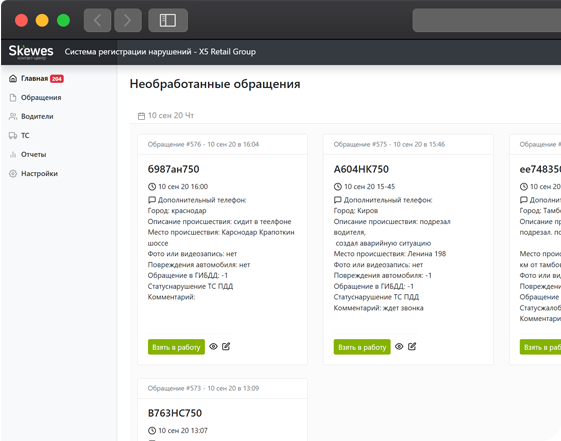The image size is (561, 441).
Task: Click Взять в работу on the ee74835 card
Action: pyautogui.click(x=540, y=347)
